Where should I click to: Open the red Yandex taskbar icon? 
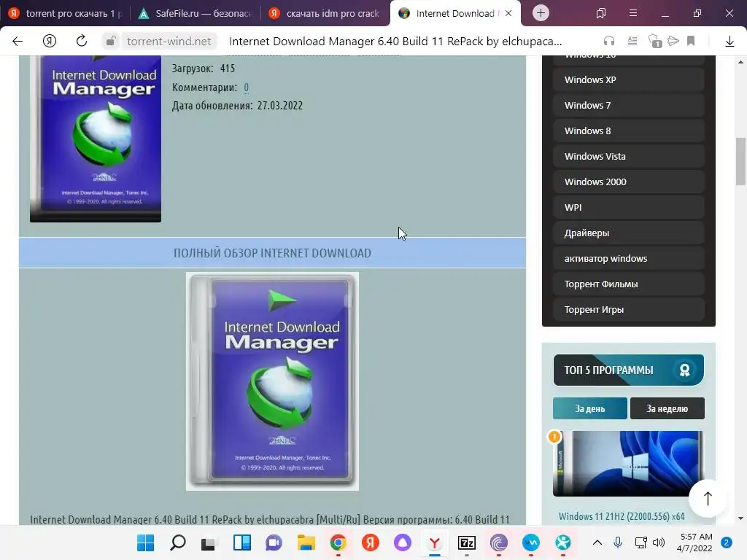point(370,542)
